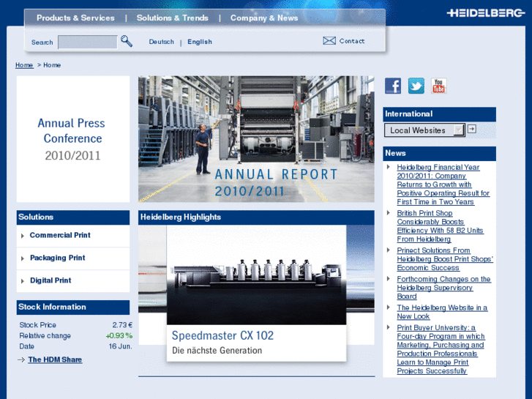The image size is (532, 399).
Task: Open The HDM Share link
Action: (55, 359)
